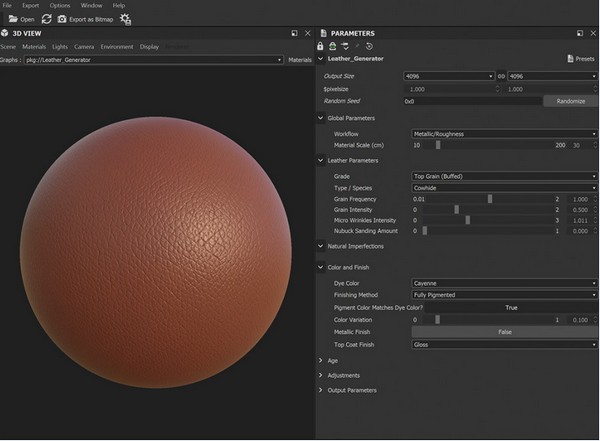Screen dimensions: 600x441
Task: Click the Randomize button
Action: pos(570,101)
